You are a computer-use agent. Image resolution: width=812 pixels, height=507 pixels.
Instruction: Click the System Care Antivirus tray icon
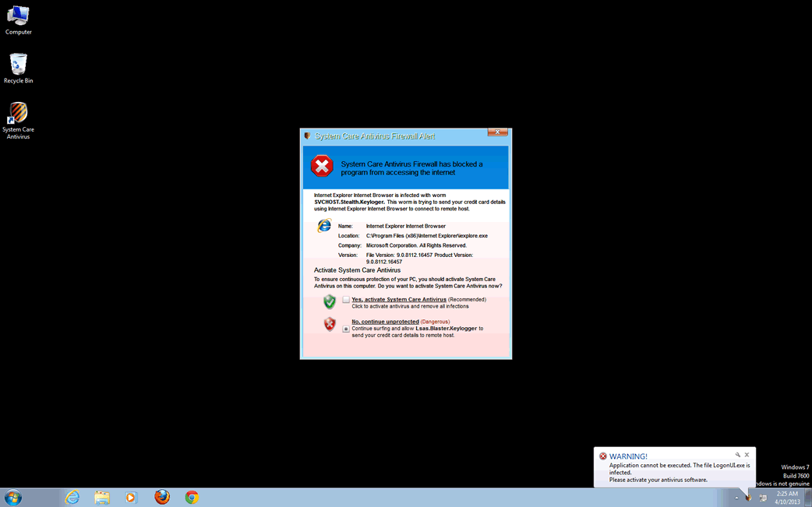click(x=749, y=498)
